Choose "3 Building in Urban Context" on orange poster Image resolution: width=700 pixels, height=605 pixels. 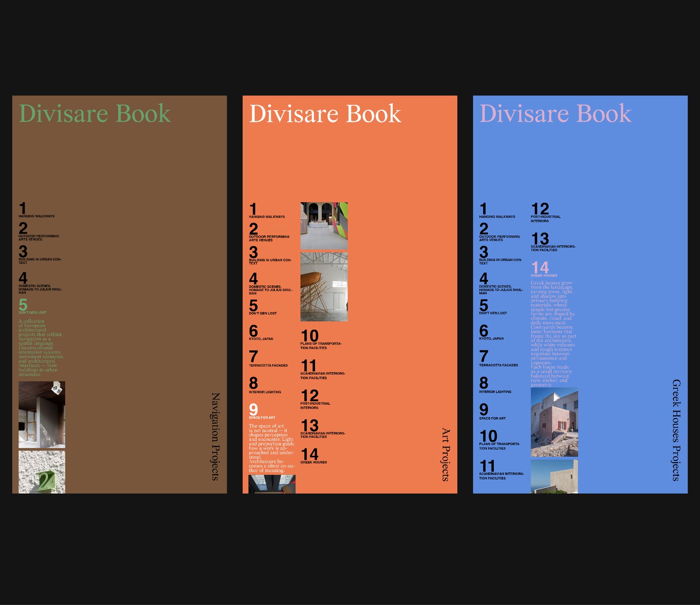click(x=270, y=255)
